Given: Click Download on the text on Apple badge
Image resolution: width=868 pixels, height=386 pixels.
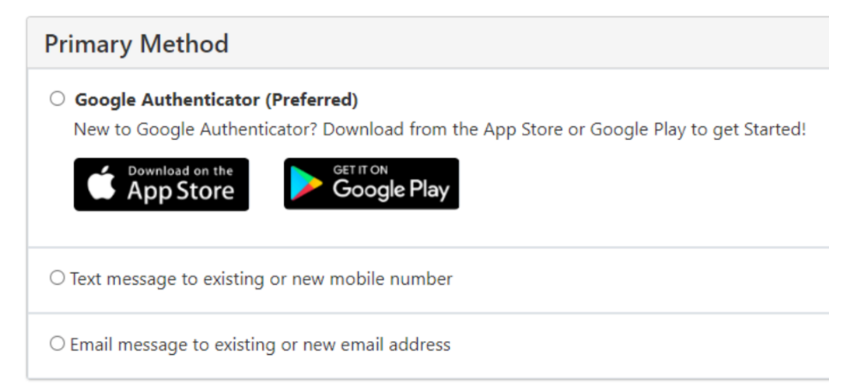Looking at the screenshot, I should [x=180, y=170].
